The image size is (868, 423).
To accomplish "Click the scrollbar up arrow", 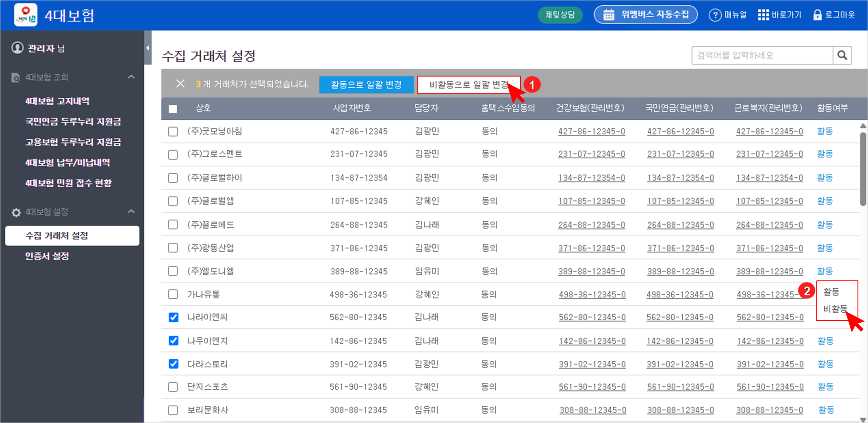I will click(x=863, y=126).
